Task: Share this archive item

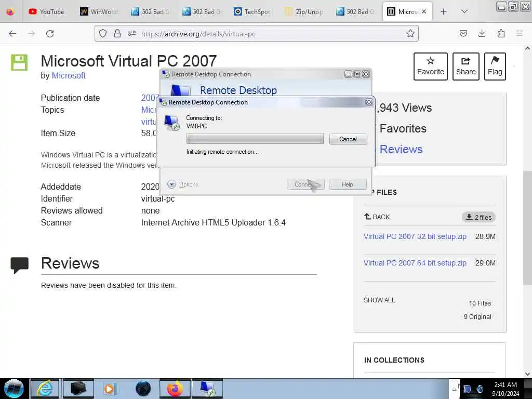Action: click(x=466, y=66)
